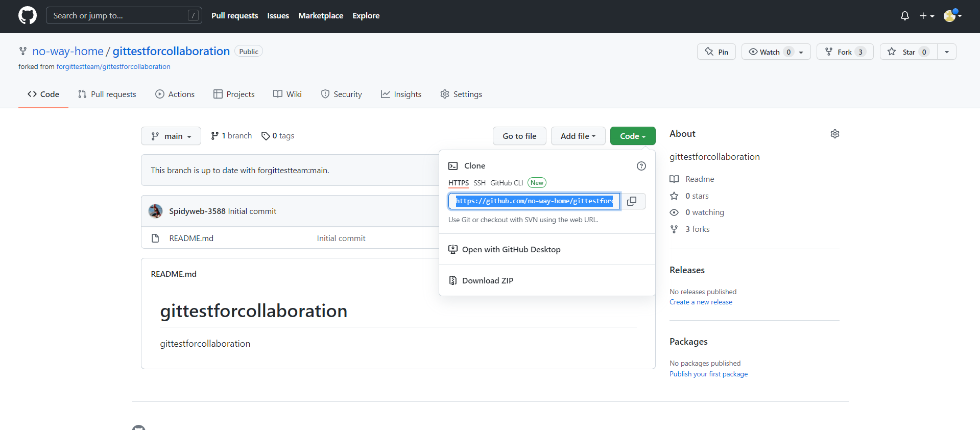Open the Projects tab

[234, 94]
